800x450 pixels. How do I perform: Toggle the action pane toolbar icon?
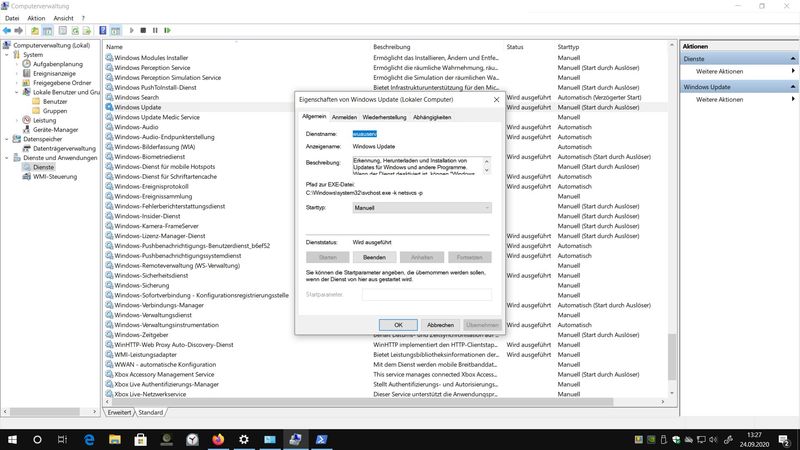[x=116, y=31]
